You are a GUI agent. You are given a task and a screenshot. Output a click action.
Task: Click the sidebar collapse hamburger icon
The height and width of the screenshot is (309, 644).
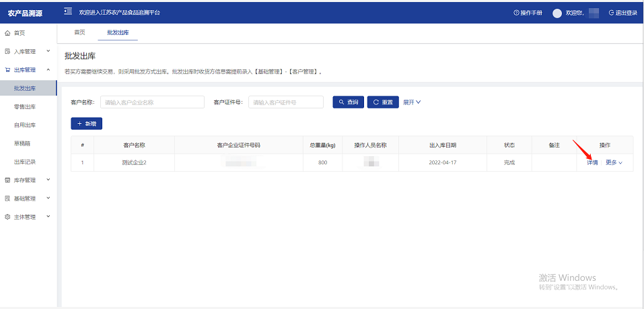[x=68, y=11]
